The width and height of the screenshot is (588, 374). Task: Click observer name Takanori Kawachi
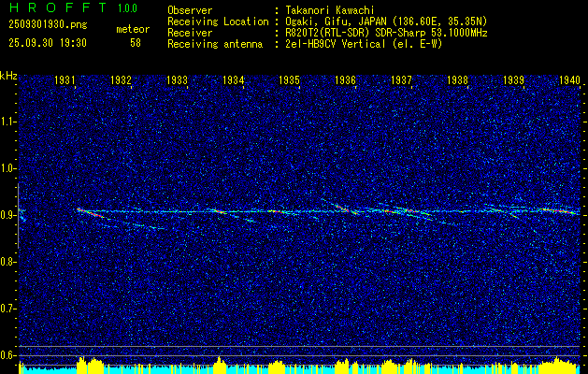pyautogui.click(x=329, y=10)
